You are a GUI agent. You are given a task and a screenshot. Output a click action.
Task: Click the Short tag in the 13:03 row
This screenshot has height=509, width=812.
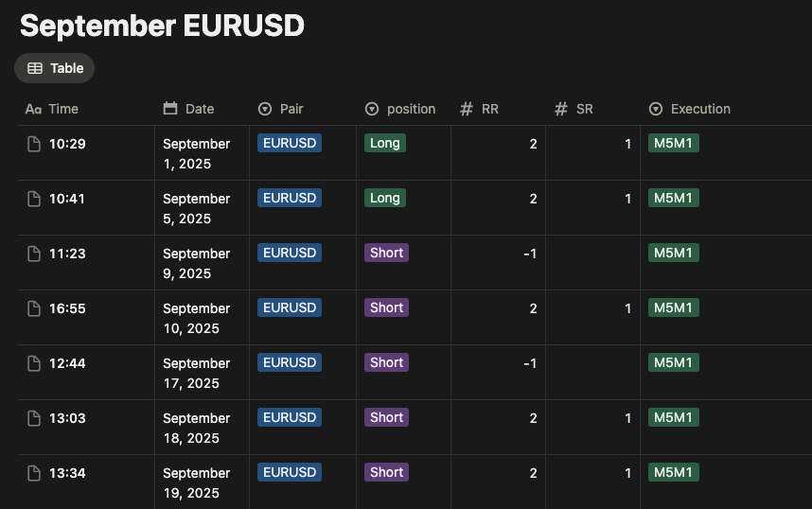click(x=386, y=417)
